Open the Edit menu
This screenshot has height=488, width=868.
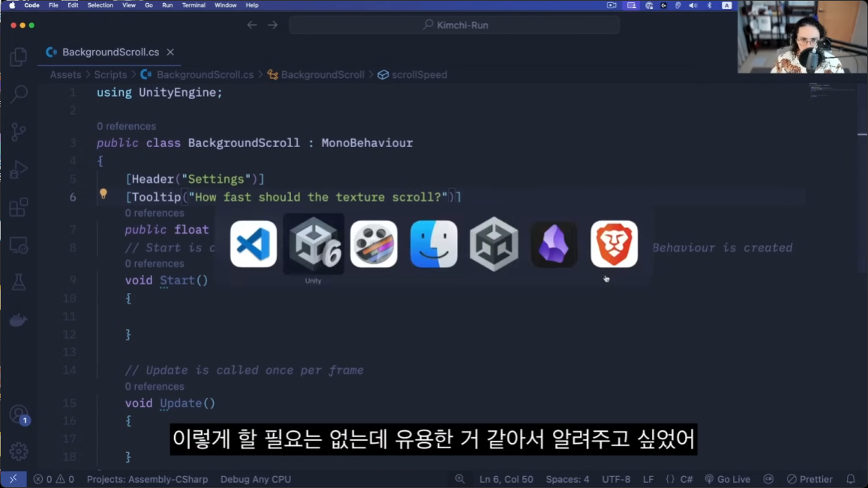73,5
